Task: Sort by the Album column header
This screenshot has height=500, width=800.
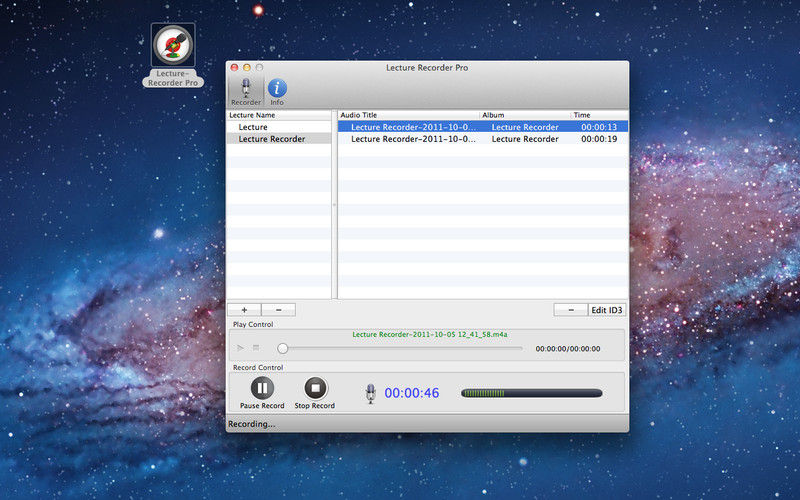Action: point(525,115)
